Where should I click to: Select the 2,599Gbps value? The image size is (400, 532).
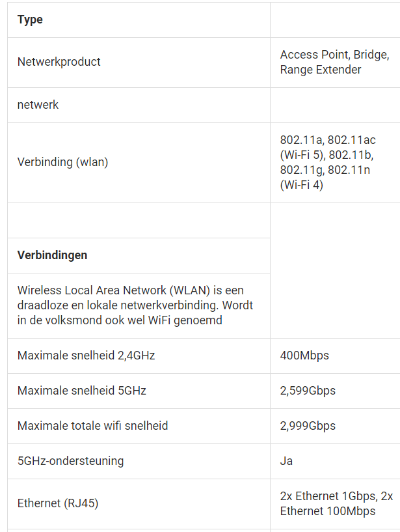click(308, 391)
